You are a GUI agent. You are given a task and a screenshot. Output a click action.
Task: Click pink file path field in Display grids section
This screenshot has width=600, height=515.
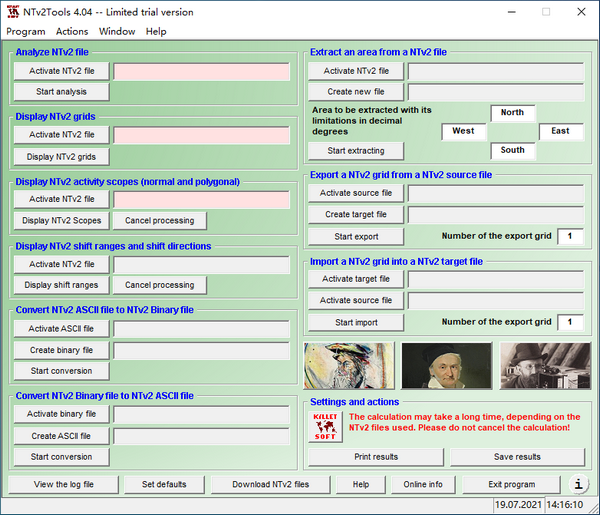202,135
